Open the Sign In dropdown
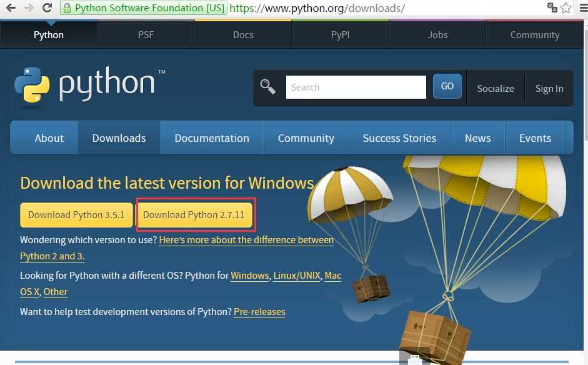 click(x=549, y=89)
